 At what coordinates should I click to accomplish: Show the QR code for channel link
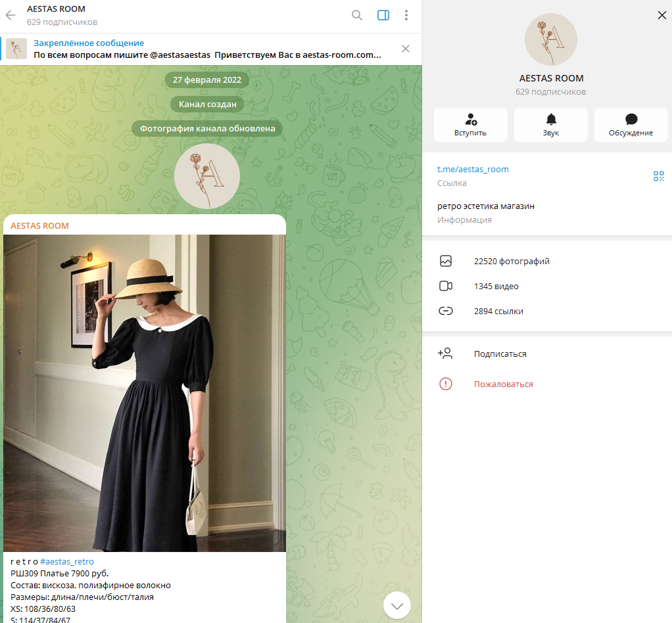click(658, 176)
